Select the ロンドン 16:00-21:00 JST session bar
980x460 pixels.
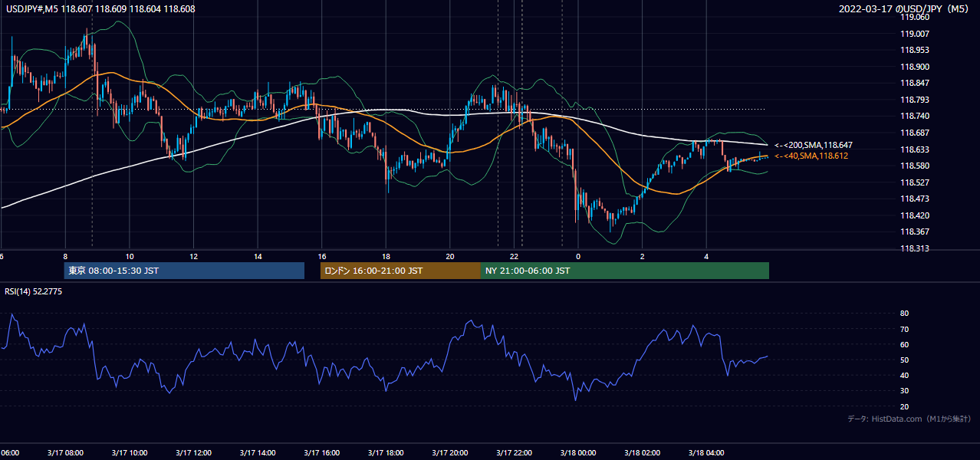(400, 271)
